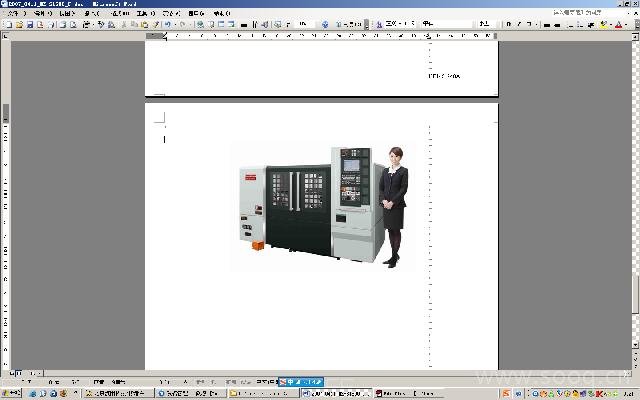Screen dimensions: 640x400
Task: Click the Paste clipboard icon
Action: [x=144, y=24]
